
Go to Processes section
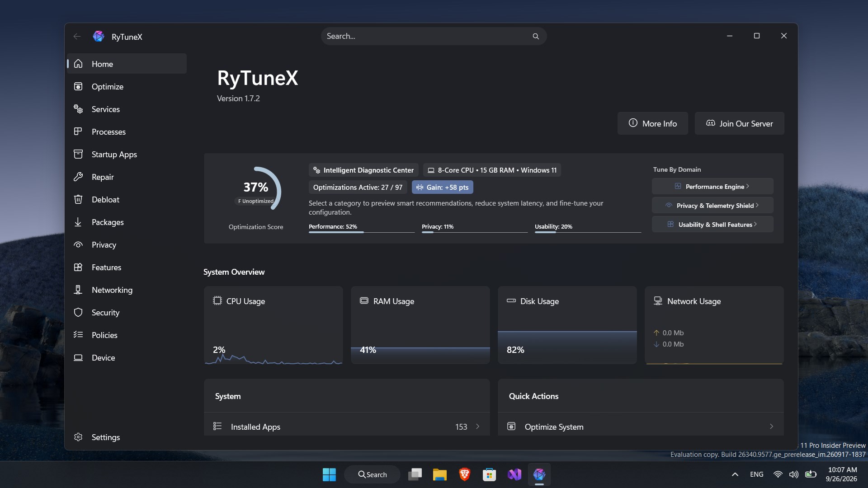(127, 131)
